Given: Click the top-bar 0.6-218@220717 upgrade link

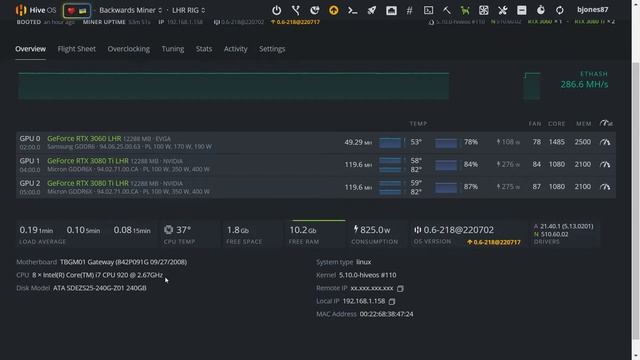Looking at the screenshot, I should coord(296,22).
